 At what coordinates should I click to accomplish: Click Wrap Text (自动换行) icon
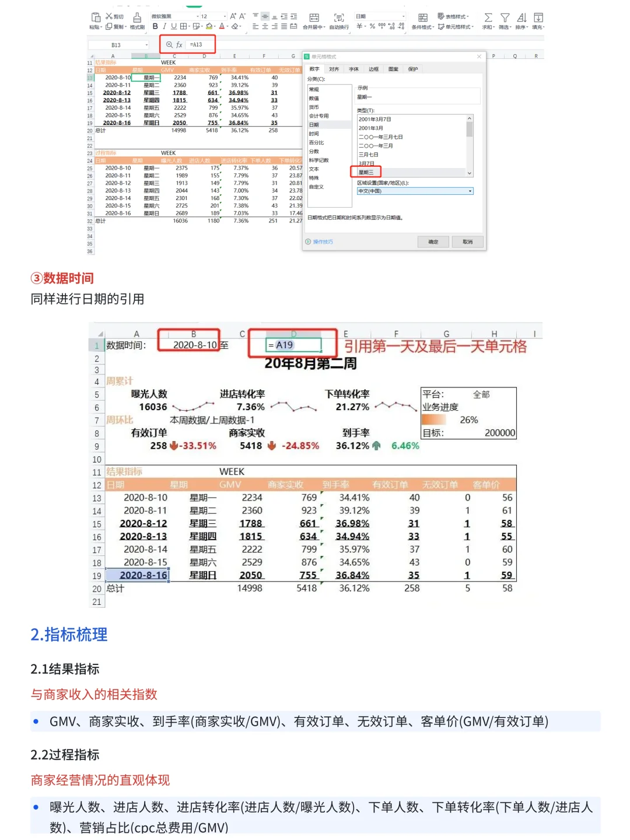point(339,21)
